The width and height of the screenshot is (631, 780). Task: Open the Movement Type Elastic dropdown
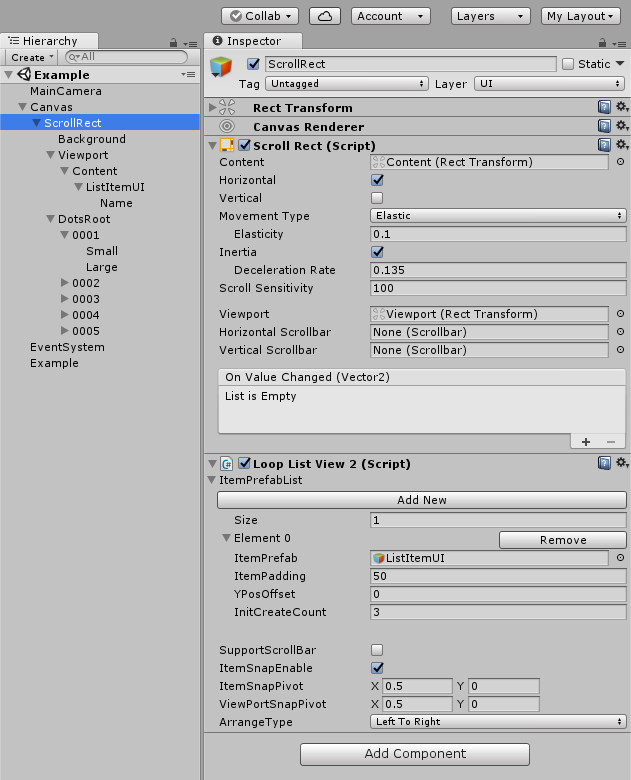pos(498,215)
